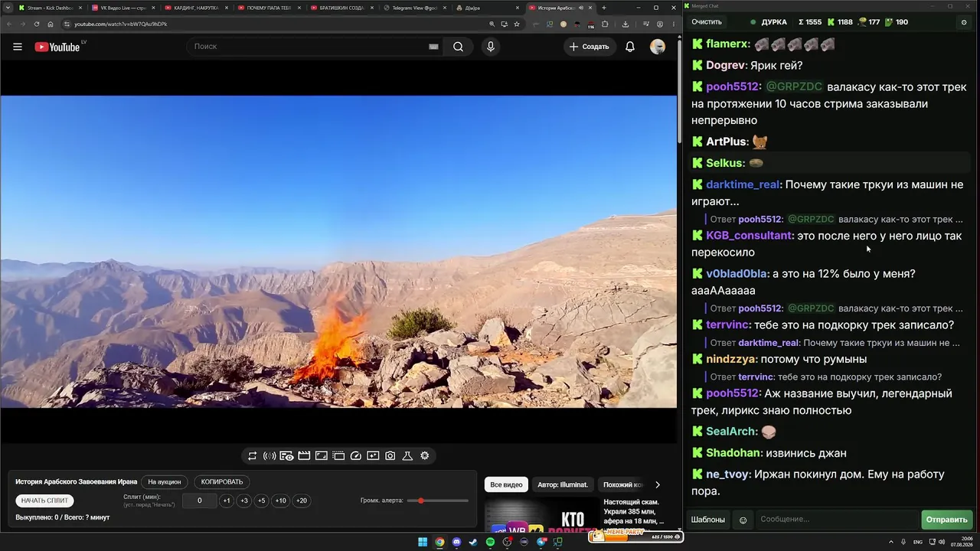This screenshot has width=980, height=551.
Task: Open the YouTube account avatar menu
Action: pyautogui.click(x=658, y=47)
